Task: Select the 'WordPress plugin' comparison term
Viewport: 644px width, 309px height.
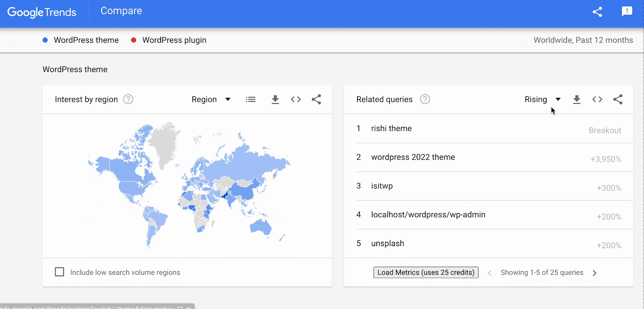Action: pos(174,40)
